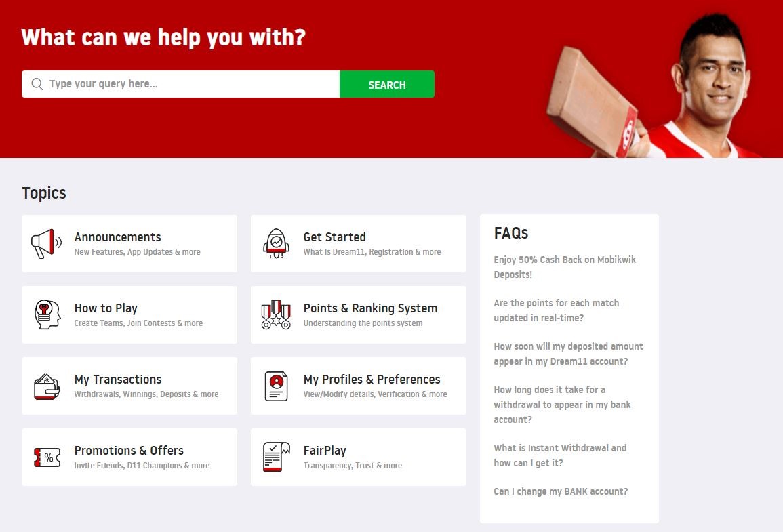The image size is (783, 532).
Task: Open FAQ about points updated in real-time
Action: (557, 310)
